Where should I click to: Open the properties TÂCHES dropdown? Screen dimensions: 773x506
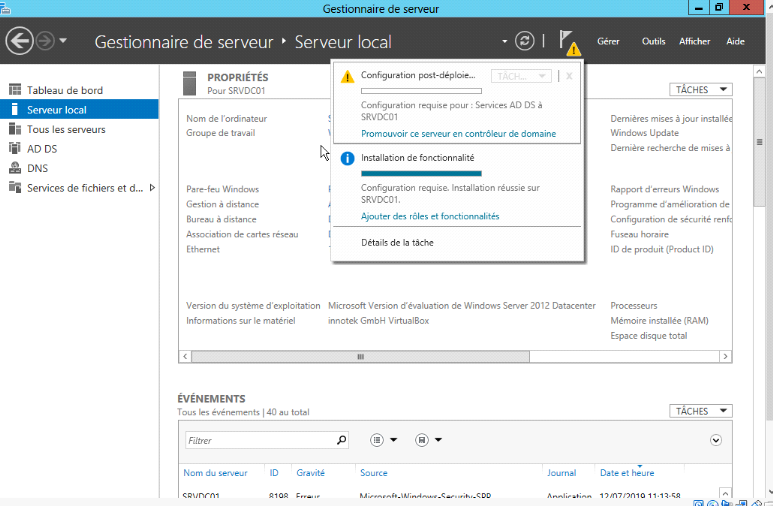coord(700,90)
